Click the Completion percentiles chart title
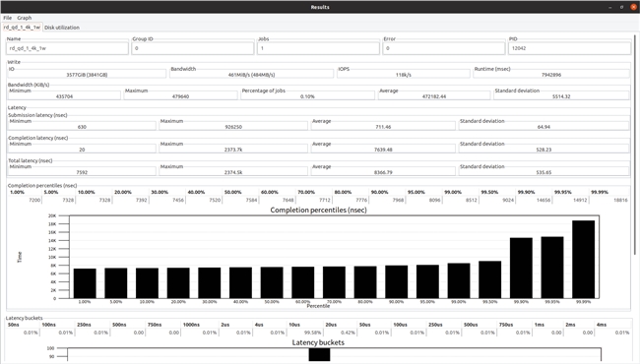This screenshot has height=364, width=640. (318, 210)
